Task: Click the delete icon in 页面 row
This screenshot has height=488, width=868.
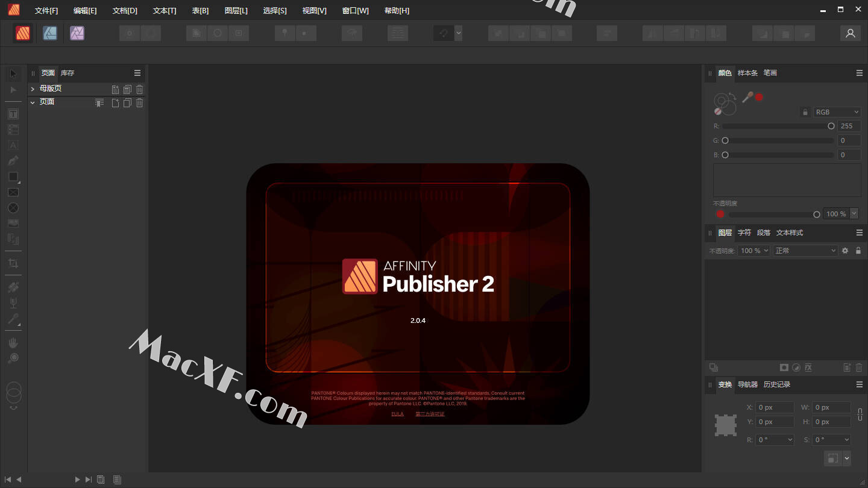Action: (x=140, y=103)
